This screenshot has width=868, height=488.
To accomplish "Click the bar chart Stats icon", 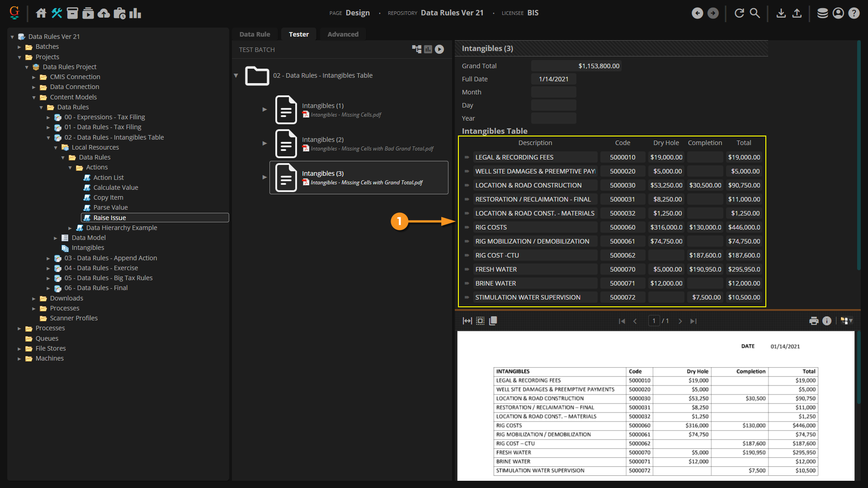I will coord(135,13).
